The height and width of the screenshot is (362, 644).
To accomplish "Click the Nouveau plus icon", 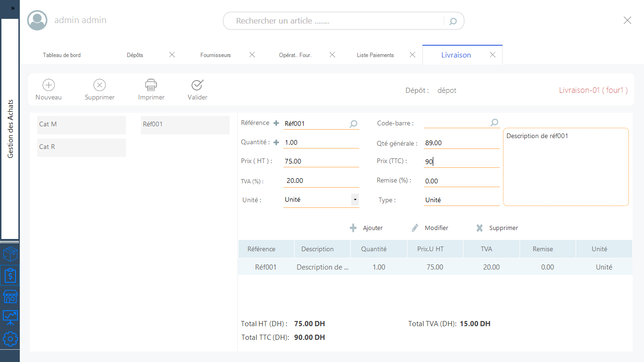I will (x=49, y=85).
